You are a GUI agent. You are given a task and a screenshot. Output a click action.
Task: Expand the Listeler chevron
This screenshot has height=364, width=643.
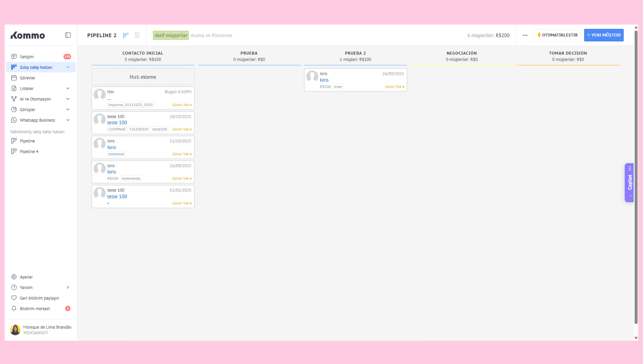pos(68,88)
